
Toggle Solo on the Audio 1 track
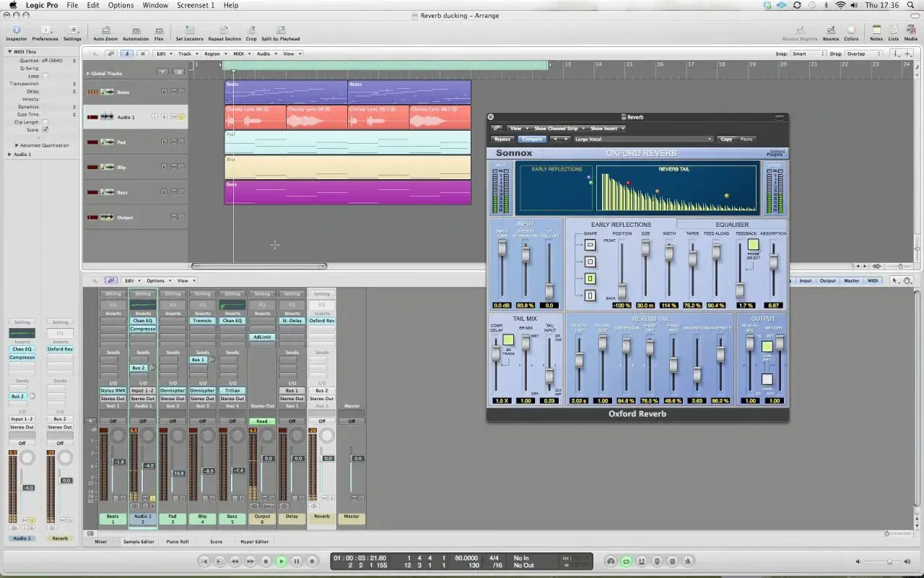pyautogui.click(x=181, y=117)
